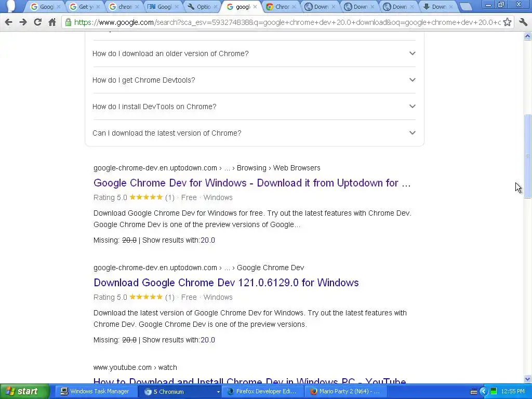Viewport: 532px width, 399px height.
Task: Expand 'How do I install DevTools on Chrome?'
Action: pyautogui.click(x=254, y=107)
